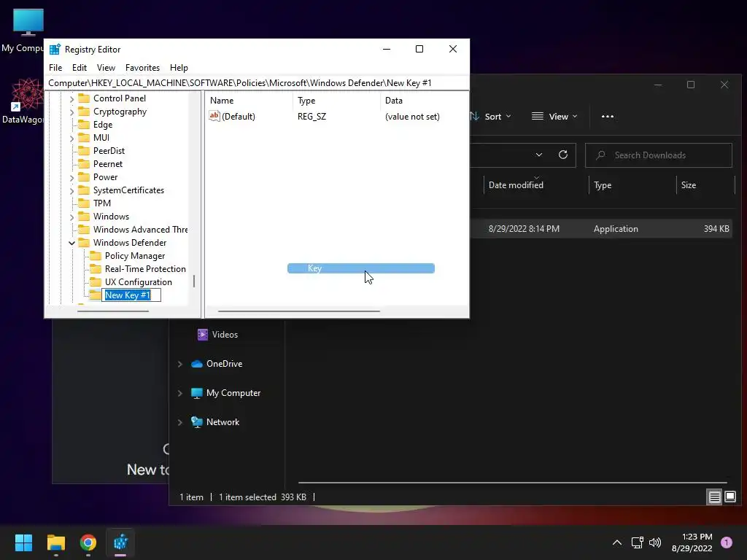
Task: Open the File menu in Registry Editor
Action: coord(55,68)
